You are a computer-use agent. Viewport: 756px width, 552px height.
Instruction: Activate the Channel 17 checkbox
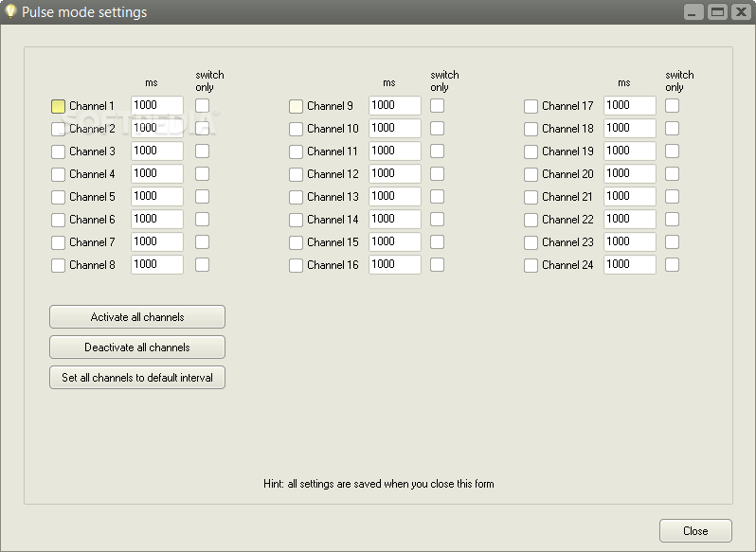click(x=531, y=106)
